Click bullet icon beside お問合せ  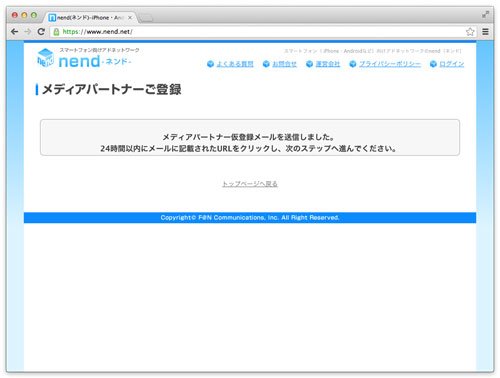266,64
